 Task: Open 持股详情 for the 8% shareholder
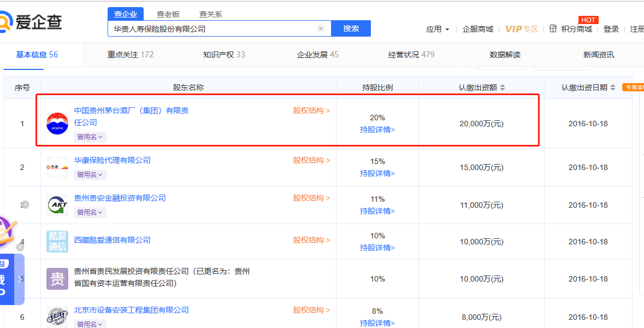pyautogui.click(x=377, y=323)
